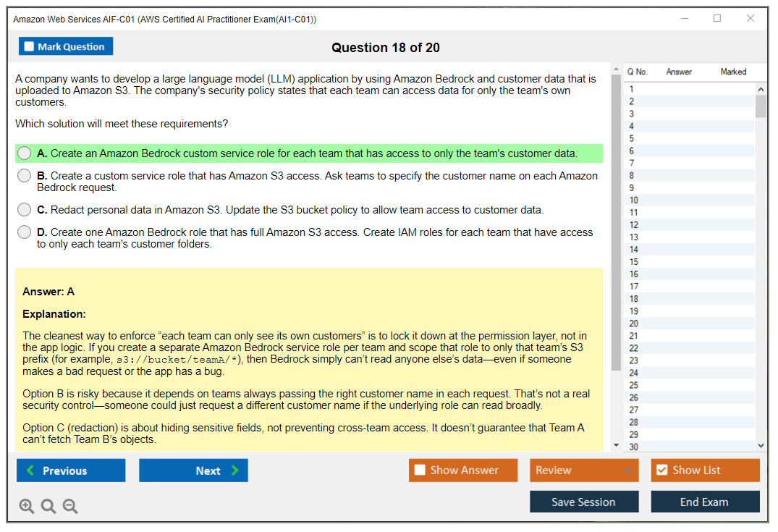Viewport: 778px width, 532px height.
Task: Click the Answer column header
Action: coord(678,72)
